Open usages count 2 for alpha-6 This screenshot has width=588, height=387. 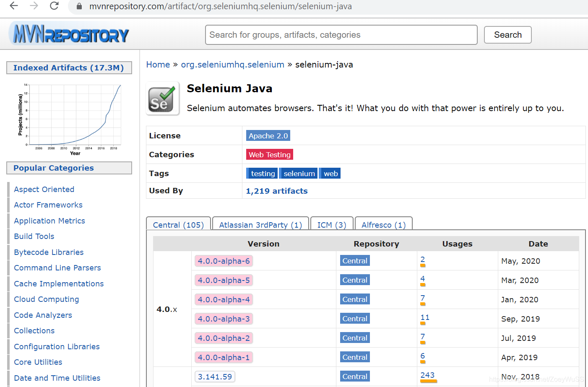(423, 260)
